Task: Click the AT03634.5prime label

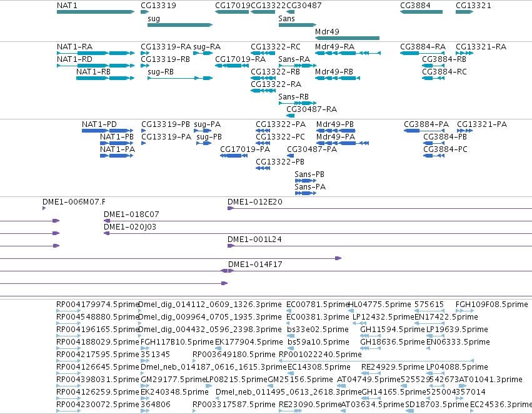Action: coord(372,405)
